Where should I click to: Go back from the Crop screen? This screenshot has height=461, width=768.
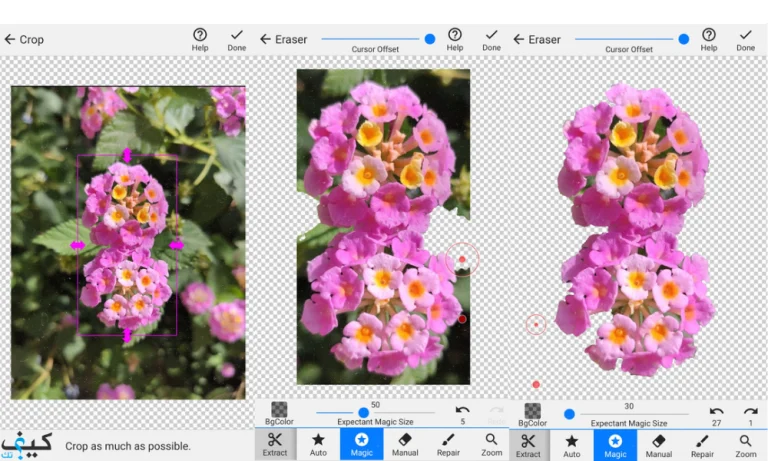10,39
